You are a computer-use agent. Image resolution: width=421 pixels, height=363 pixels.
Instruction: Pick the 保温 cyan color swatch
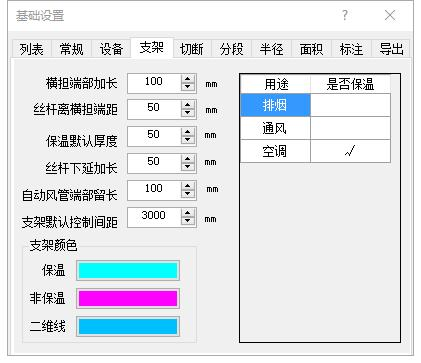tap(128, 270)
